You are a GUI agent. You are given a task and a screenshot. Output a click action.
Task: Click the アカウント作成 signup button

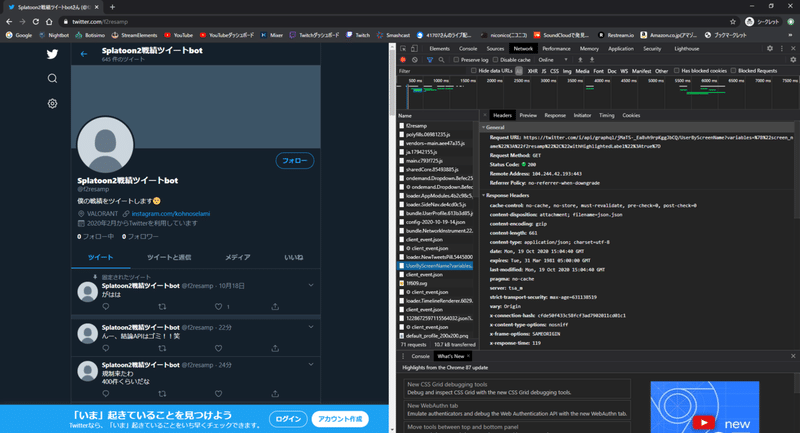(340, 419)
